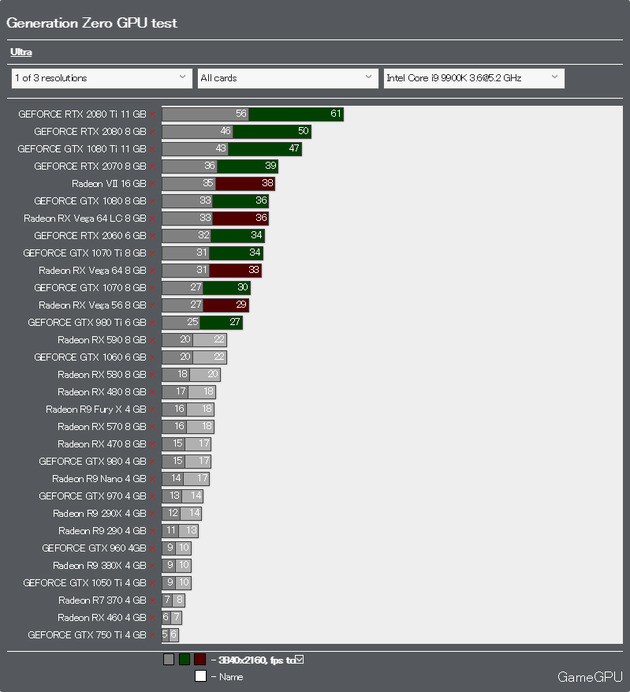Remove GEFORCE GTX 1060 6 GB row

[x=152, y=357]
